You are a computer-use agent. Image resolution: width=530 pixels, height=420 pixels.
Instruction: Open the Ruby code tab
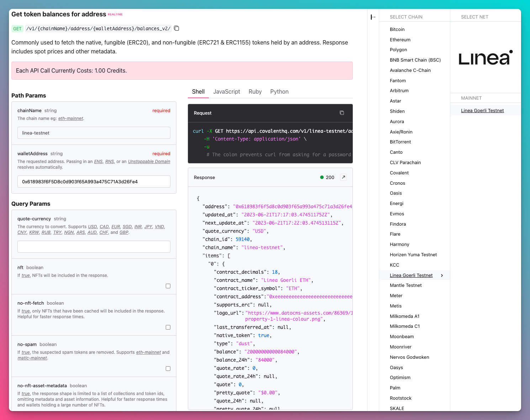[255, 91]
